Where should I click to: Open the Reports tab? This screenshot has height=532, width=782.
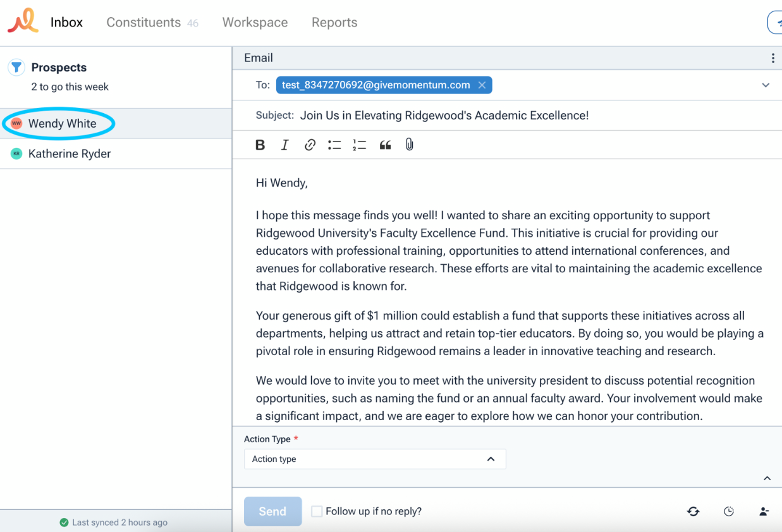point(334,22)
